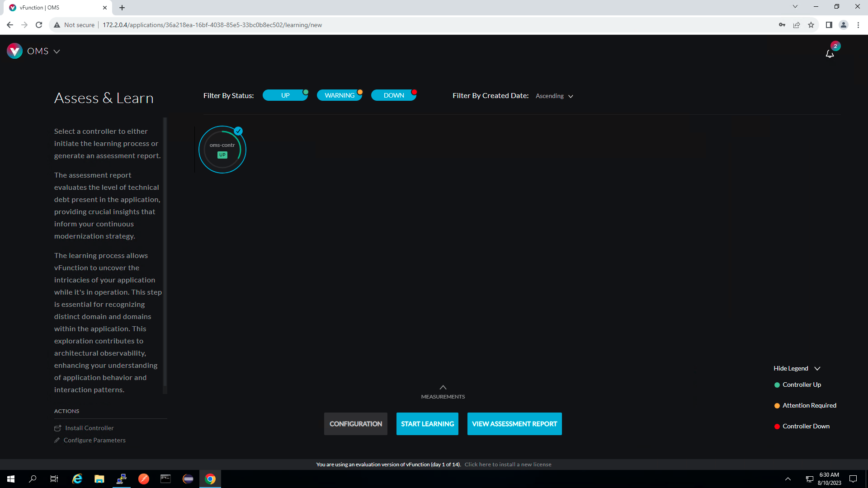
Task: Toggle the WARNING filter status button
Action: (x=340, y=95)
